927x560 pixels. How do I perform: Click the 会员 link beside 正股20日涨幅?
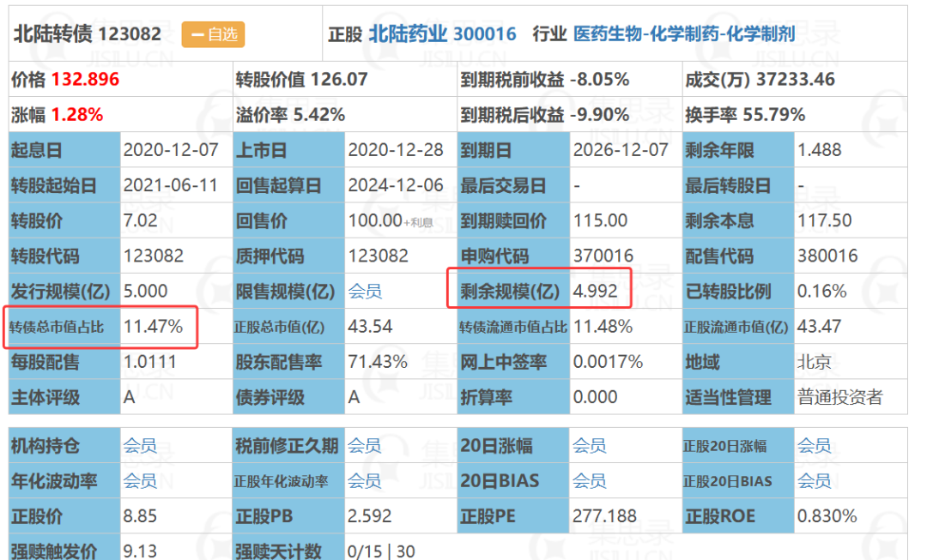tap(814, 445)
